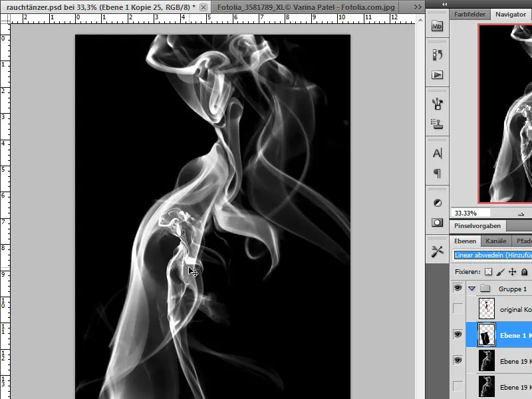Image resolution: width=532 pixels, height=399 pixels.
Task: Hide the selected Ebene 1 Kopie layer
Action: (x=458, y=334)
